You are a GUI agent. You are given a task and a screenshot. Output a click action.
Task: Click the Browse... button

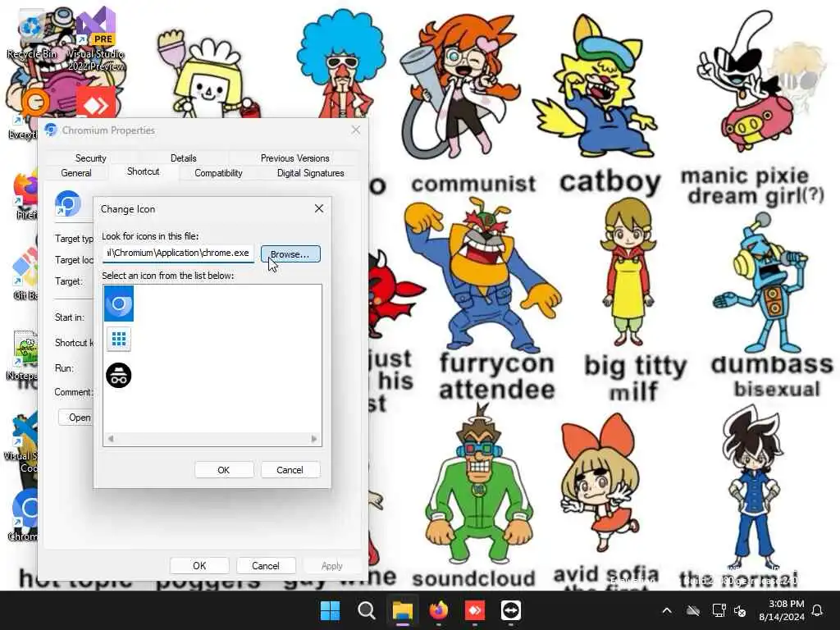point(290,254)
